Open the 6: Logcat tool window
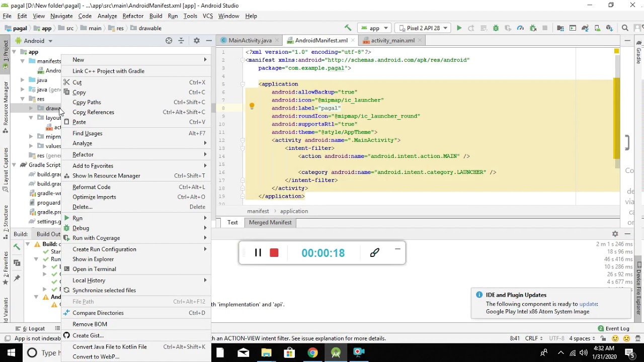Viewport: 644px width, 362px height. [30, 328]
